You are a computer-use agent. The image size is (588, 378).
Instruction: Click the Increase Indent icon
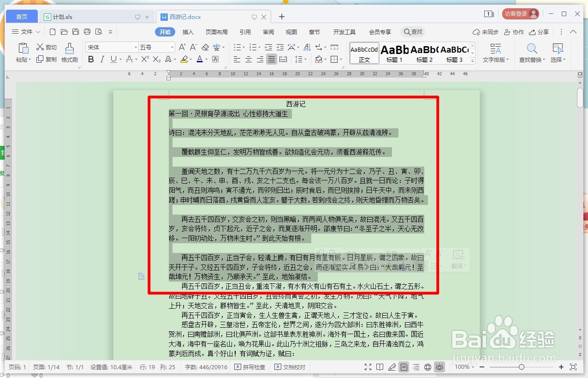coord(280,47)
